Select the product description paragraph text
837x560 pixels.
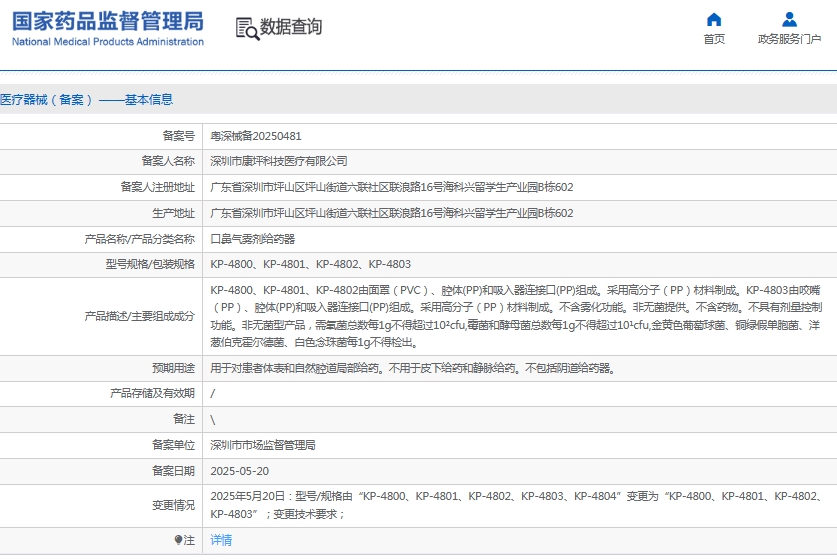(516, 316)
